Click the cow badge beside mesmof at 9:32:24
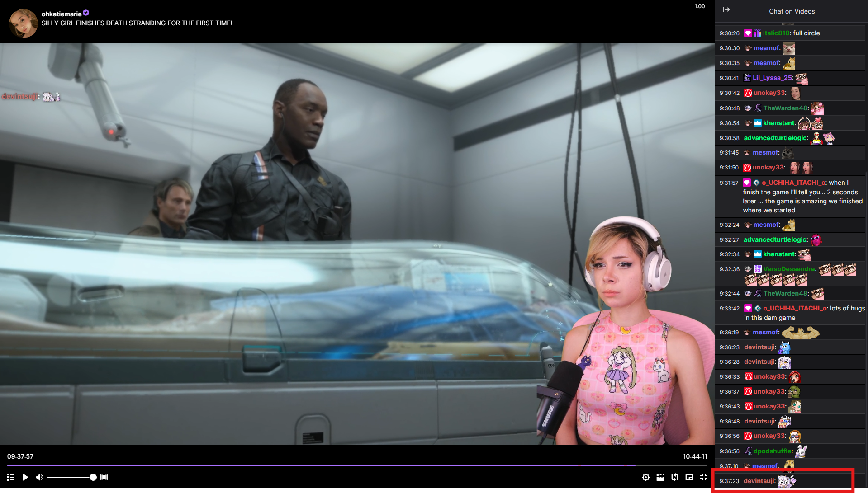Viewport: 868px width, 493px height. click(748, 225)
